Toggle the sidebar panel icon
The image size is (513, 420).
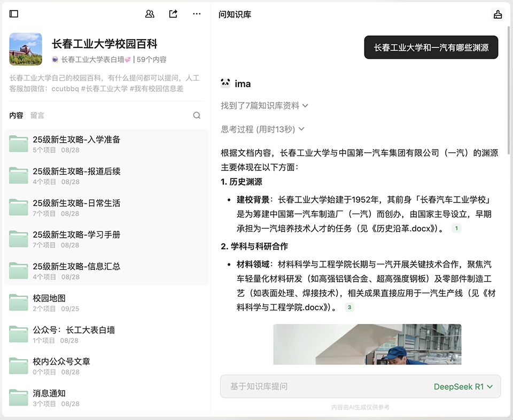14,14
